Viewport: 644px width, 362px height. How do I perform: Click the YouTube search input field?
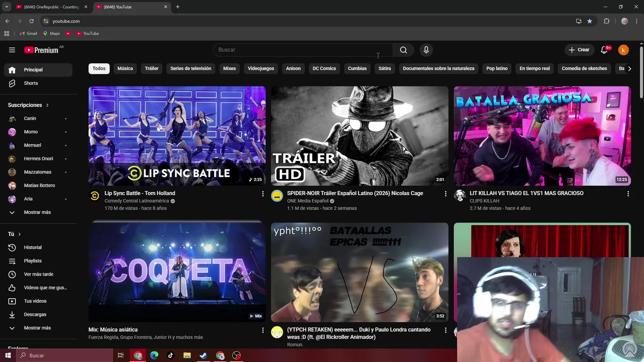pyautogui.click(x=303, y=50)
